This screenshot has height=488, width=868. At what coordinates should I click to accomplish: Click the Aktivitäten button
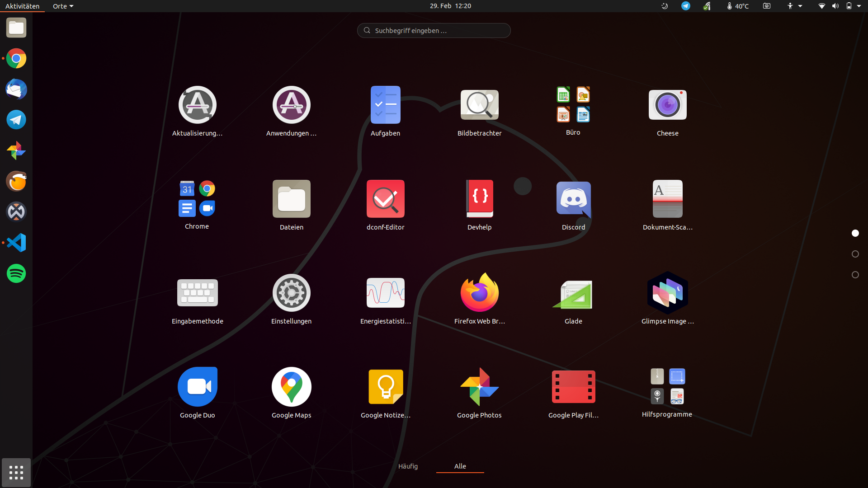pos(22,6)
